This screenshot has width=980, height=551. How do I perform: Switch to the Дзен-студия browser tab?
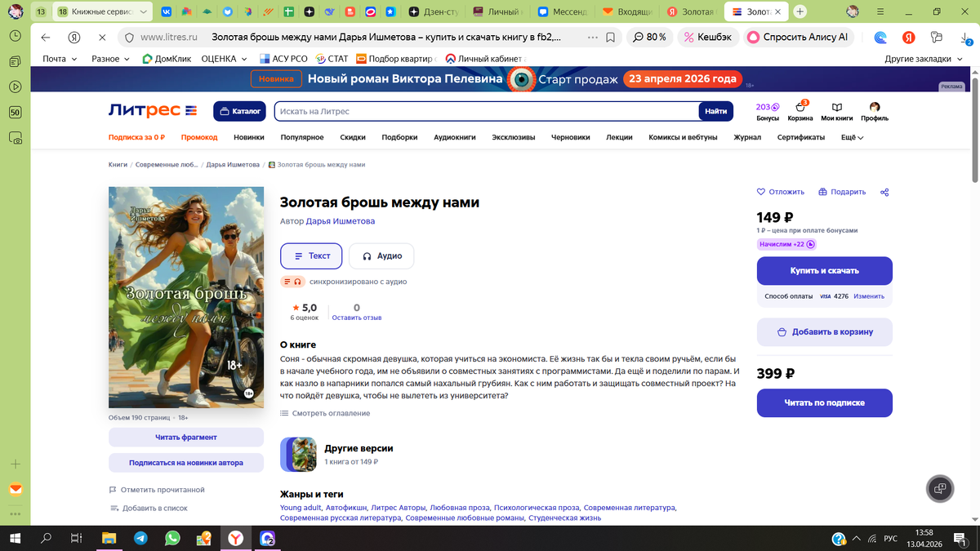433,11
